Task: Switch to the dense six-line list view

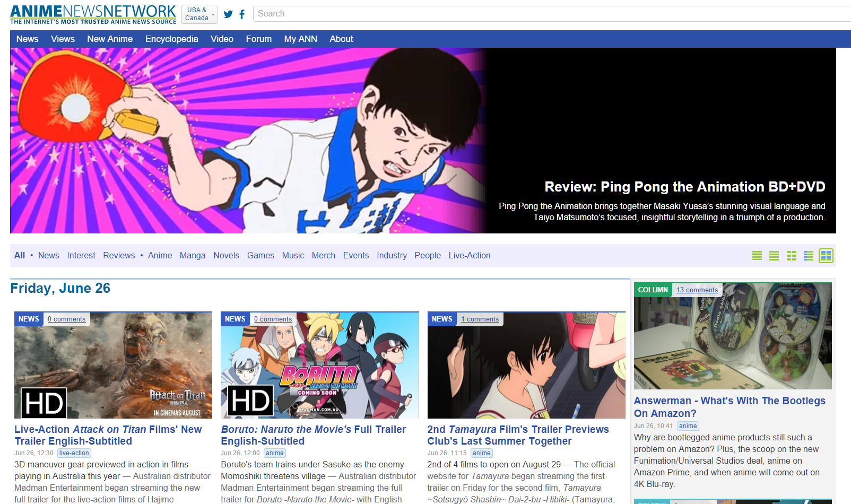Action: (x=757, y=256)
